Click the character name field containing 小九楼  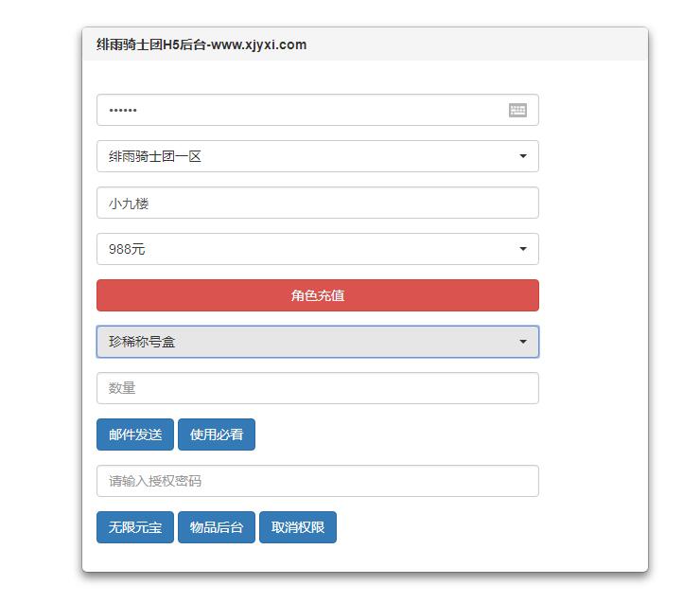[x=317, y=203]
